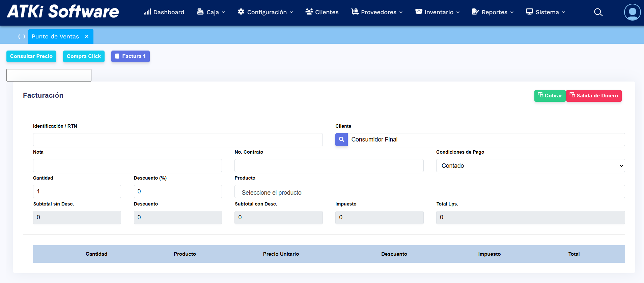Click the client search magnifier button
The width and height of the screenshot is (644, 283).
[x=341, y=139]
